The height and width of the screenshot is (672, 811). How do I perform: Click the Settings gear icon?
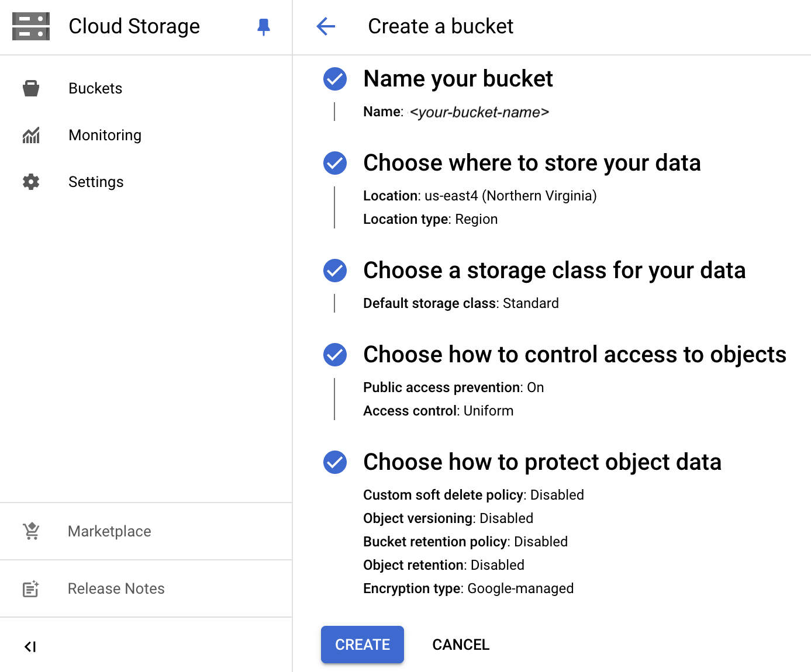click(31, 182)
